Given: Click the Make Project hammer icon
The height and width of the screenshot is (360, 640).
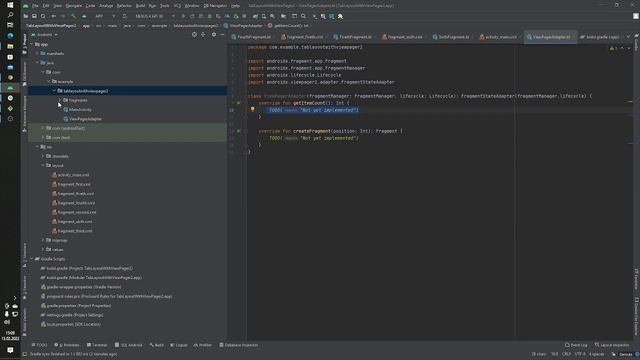Looking at the screenshot, I should (73, 16).
